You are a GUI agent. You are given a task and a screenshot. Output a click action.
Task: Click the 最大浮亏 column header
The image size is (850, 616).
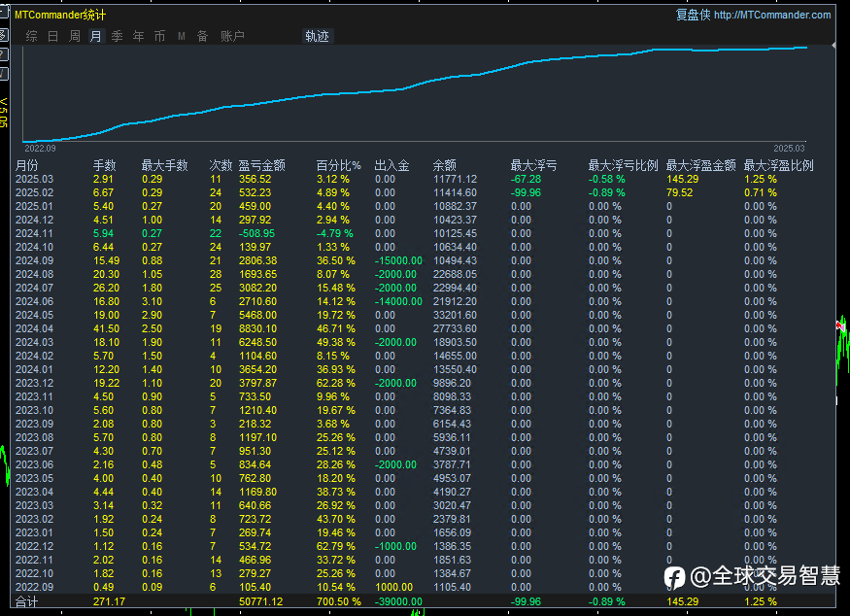(533, 165)
